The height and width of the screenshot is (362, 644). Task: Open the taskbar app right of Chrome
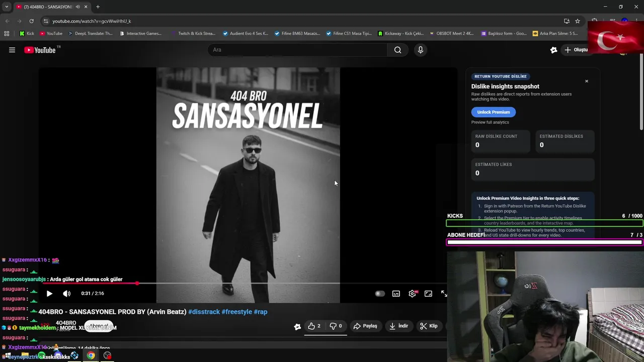tap(107, 355)
